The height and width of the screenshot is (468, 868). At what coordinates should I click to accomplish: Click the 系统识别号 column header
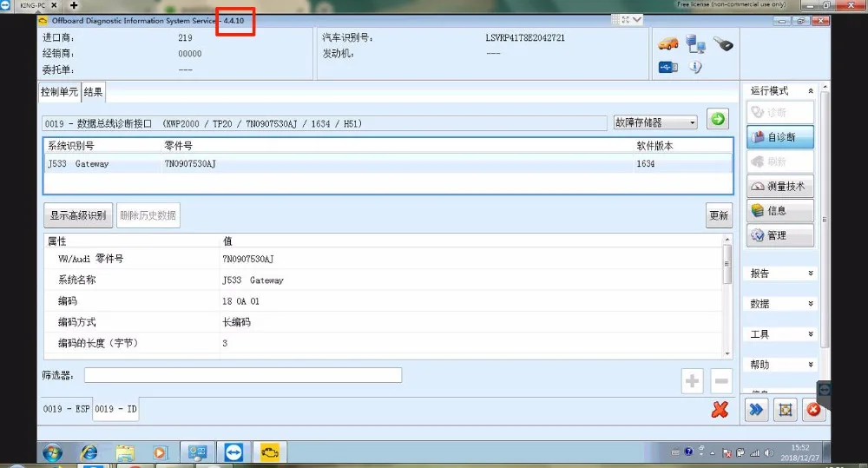(x=71, y=146)
